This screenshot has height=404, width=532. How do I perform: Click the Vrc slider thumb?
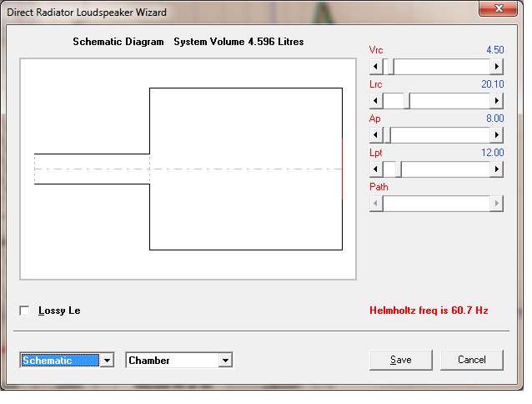(x=390, y=67)
